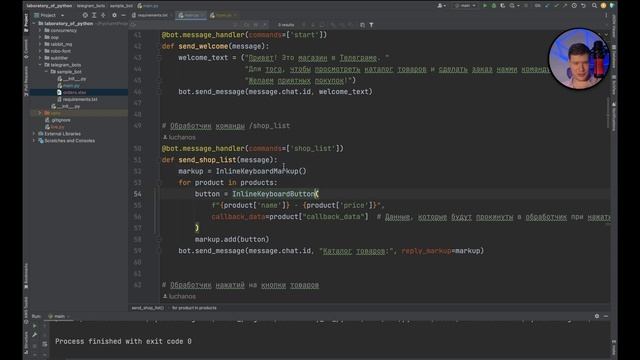
Task: Open Database right sidebar tab
Action: click(x=613, y=57)
